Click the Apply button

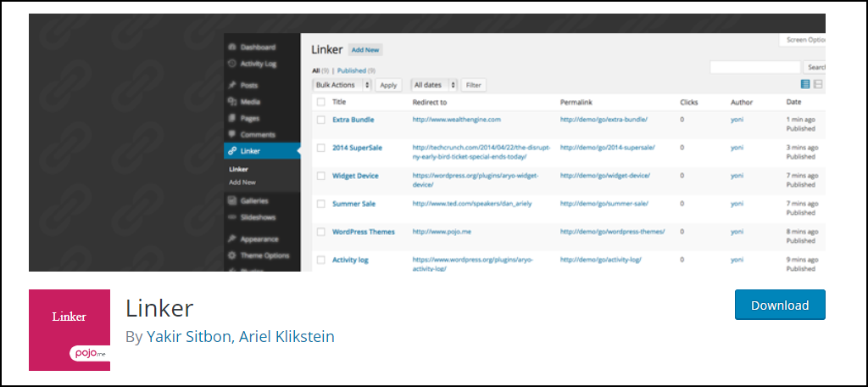(388, 85)
